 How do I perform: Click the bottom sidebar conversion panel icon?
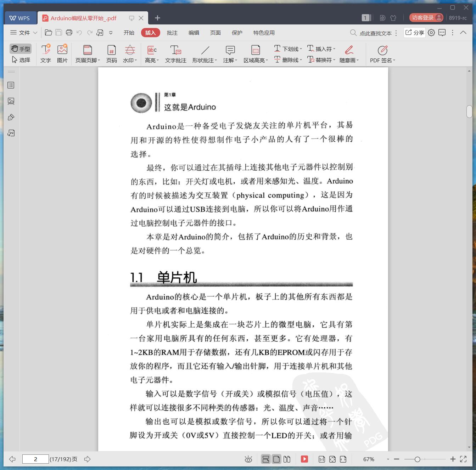click(11, 133)
